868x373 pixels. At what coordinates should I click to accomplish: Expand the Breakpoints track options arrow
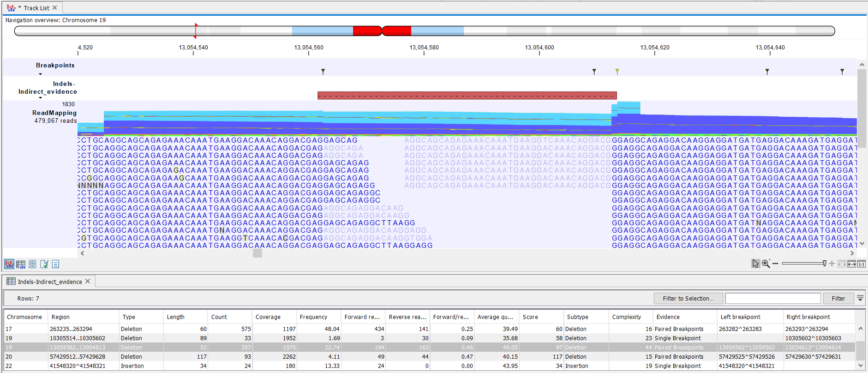(x=41, y=74)
